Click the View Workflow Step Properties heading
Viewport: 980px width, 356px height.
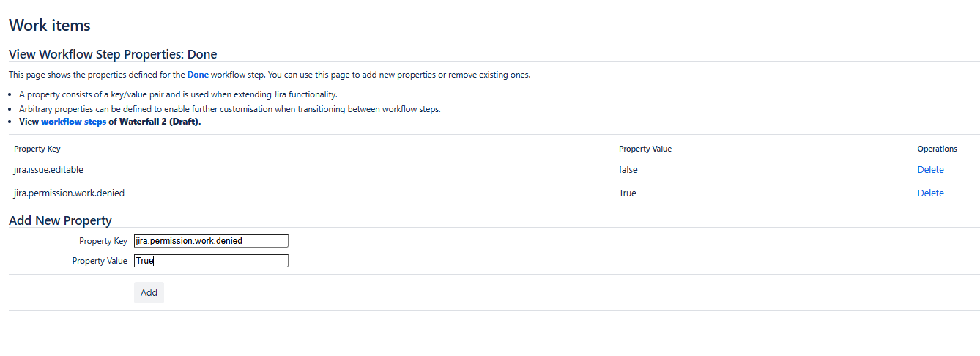[113, 54]
